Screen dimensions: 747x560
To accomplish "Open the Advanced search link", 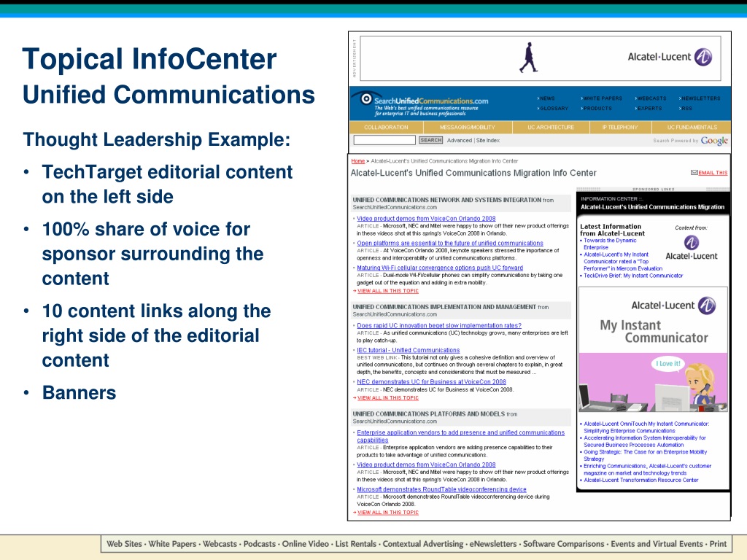I will (460, 141).
